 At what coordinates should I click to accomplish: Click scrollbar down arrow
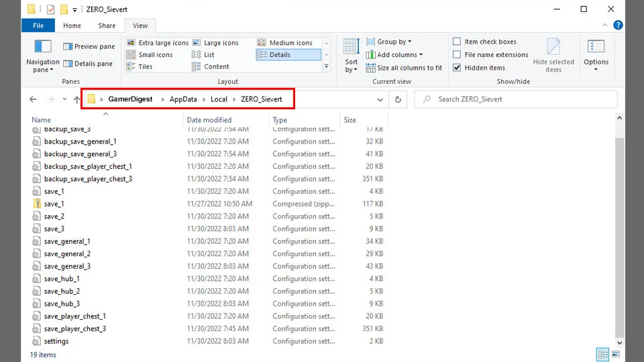619,343
